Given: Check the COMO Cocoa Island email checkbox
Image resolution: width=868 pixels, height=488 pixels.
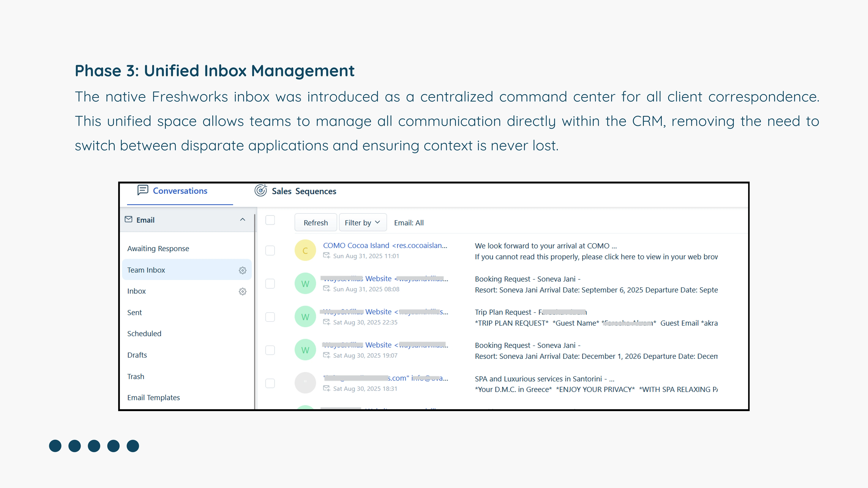Looking at the screenshot, I should (270, 250).
